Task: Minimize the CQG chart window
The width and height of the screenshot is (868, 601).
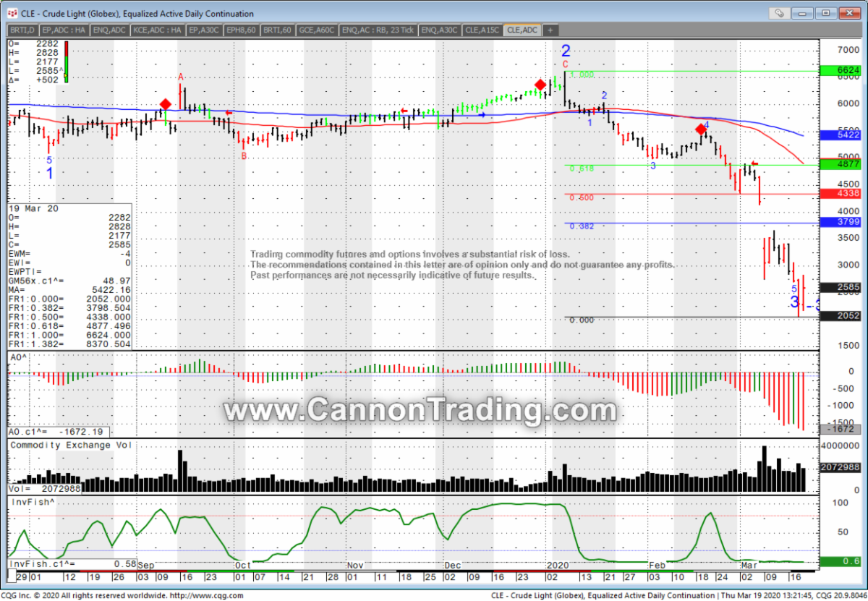Action: (x=803, y=13)
